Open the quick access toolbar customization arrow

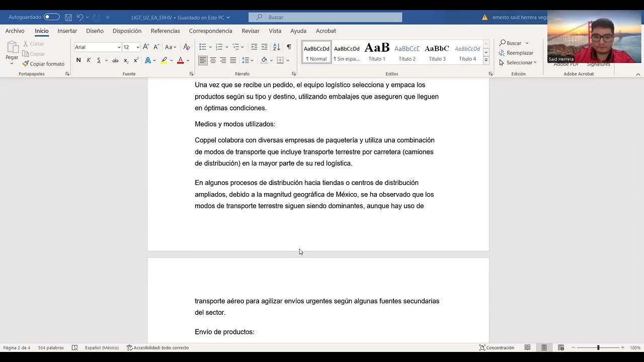coord(107,18)
